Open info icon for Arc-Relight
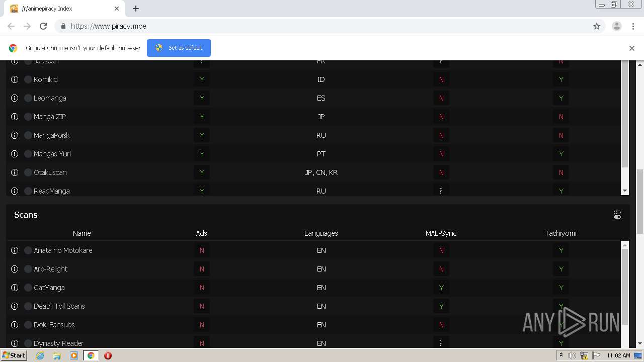Screen dimensions: 644x362 [15, 269]
